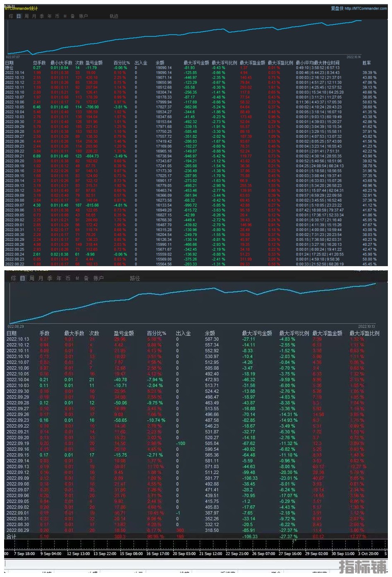Click the 2022.08.22 date cell
The height and width of the screenshot is (577, 392).
point(14,264)
